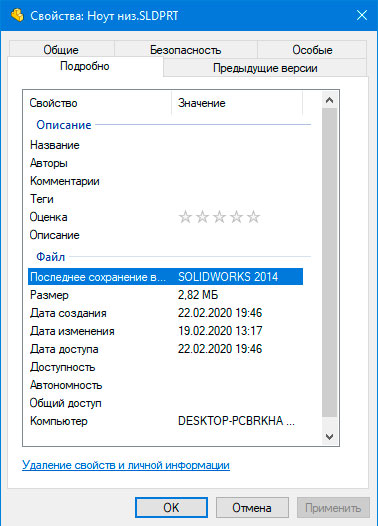Click the greyed-out Применить button

(333, 508)
